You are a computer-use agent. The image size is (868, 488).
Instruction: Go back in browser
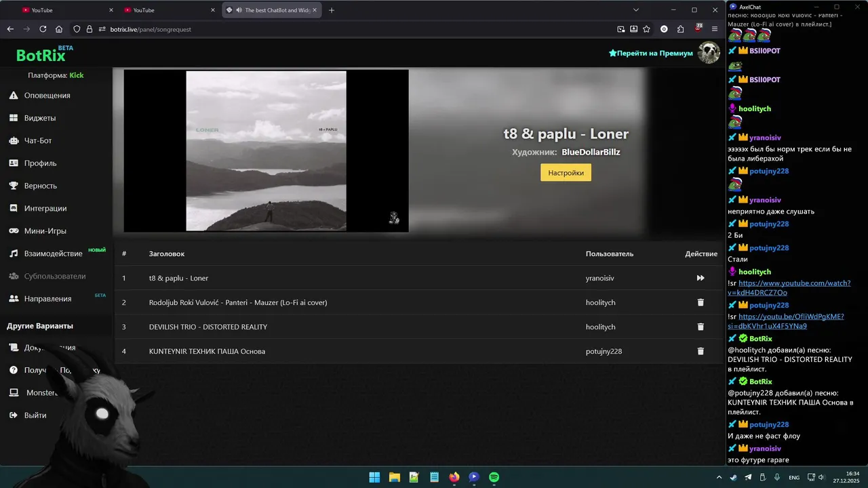coord(10,29)
